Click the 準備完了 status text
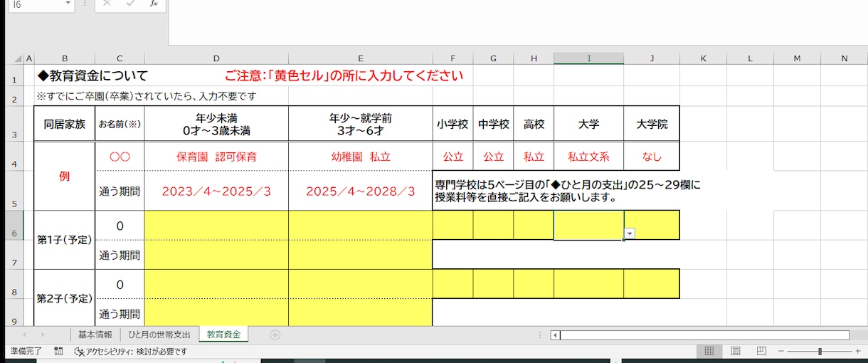868x363 pixels. click(26, 352)
